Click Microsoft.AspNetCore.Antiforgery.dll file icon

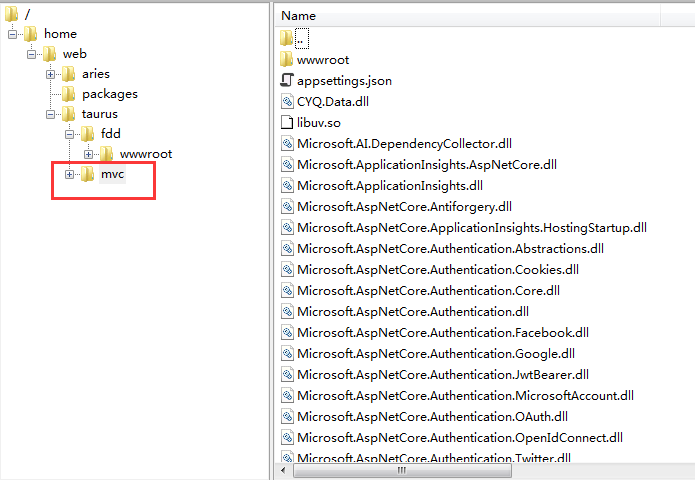pos(287,207)
